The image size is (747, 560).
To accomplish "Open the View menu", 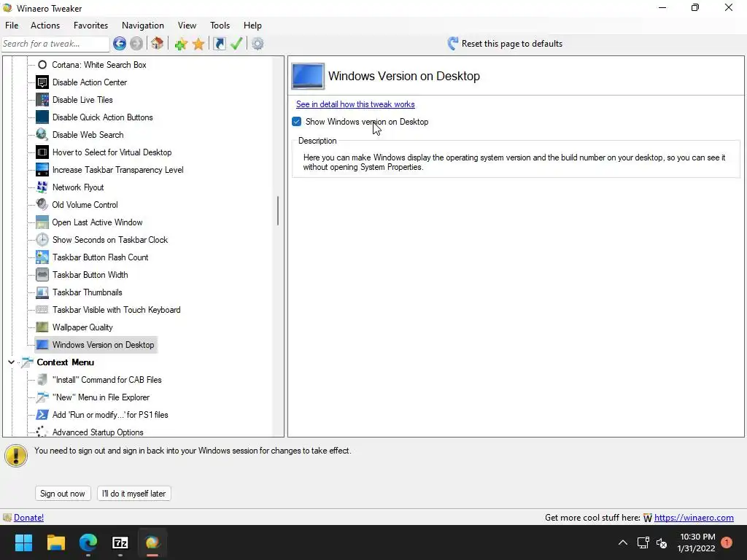I will [187, 26].
